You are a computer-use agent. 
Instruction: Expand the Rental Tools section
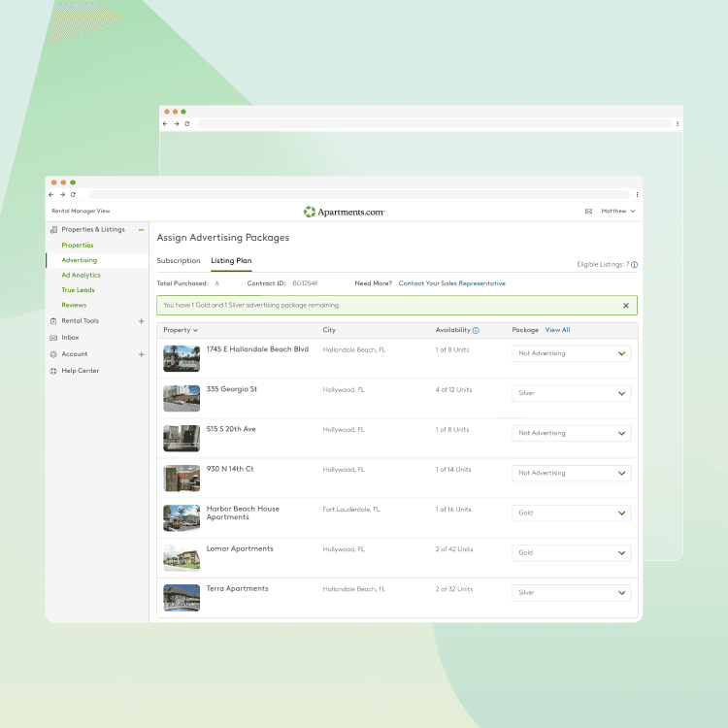pos(141,321)
